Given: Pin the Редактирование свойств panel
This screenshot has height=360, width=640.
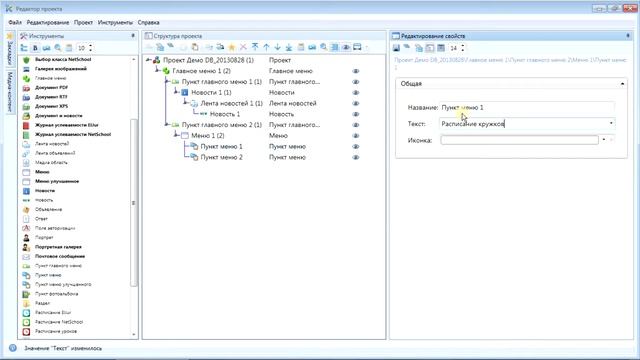Looking at the screenshot, I should pyautogui.click(x=628, y=36).
